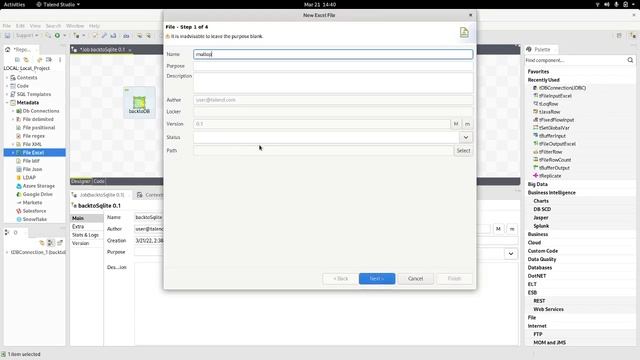Click minor version m button in wizard
Image resolution: width=640 pixels, height=360 pixels.
coord(467,124)
